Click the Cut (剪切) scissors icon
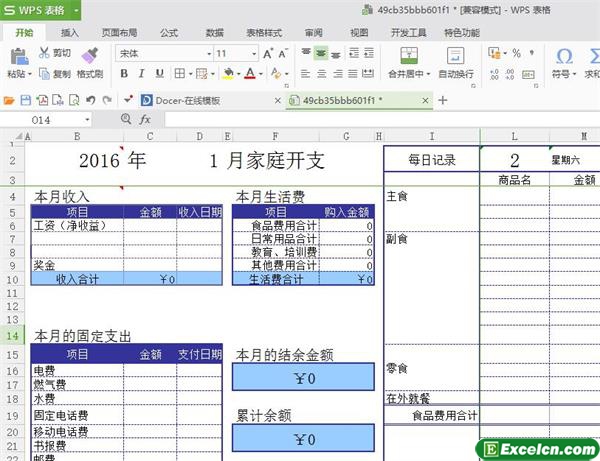600x461 pixels. [44, 52]
